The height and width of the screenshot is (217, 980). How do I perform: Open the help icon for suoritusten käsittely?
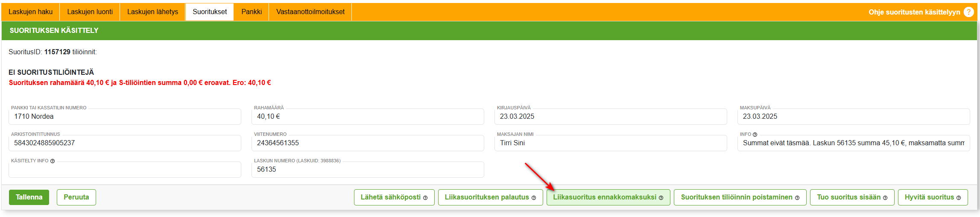point(968,12)
